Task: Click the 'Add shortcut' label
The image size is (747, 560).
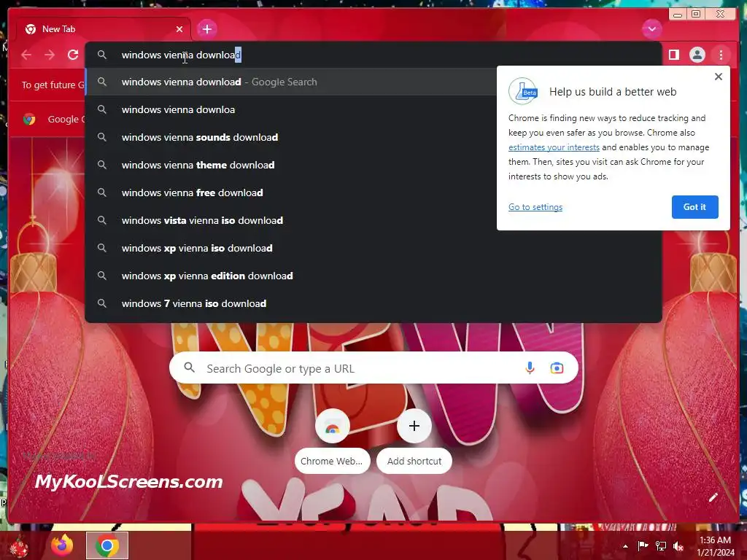Action: click(x=414, y=461)
